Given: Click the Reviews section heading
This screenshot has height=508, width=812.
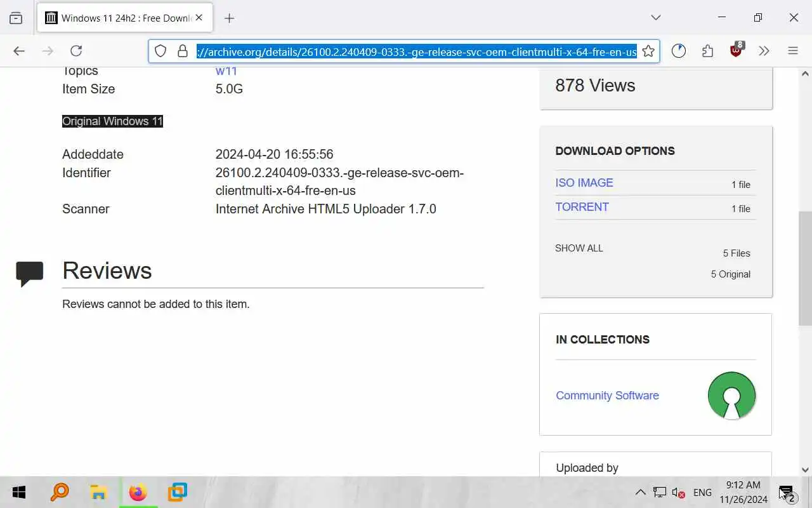Looking at the screenshot, I should tap(107, 271).
